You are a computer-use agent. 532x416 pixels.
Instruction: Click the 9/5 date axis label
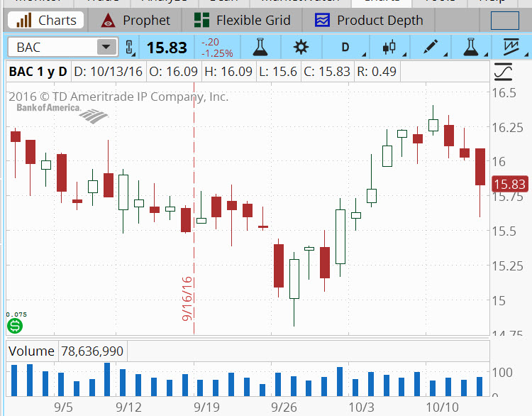[63, 407]
